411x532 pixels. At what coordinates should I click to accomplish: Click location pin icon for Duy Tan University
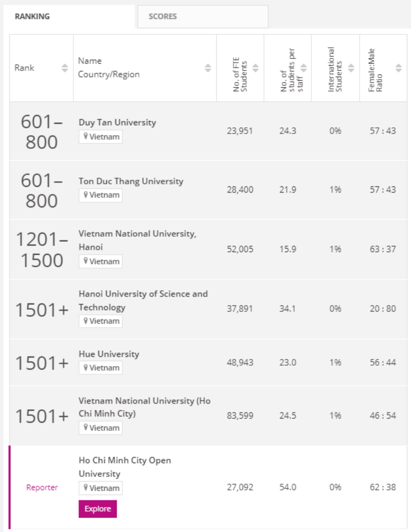click(x=86, y=137)
